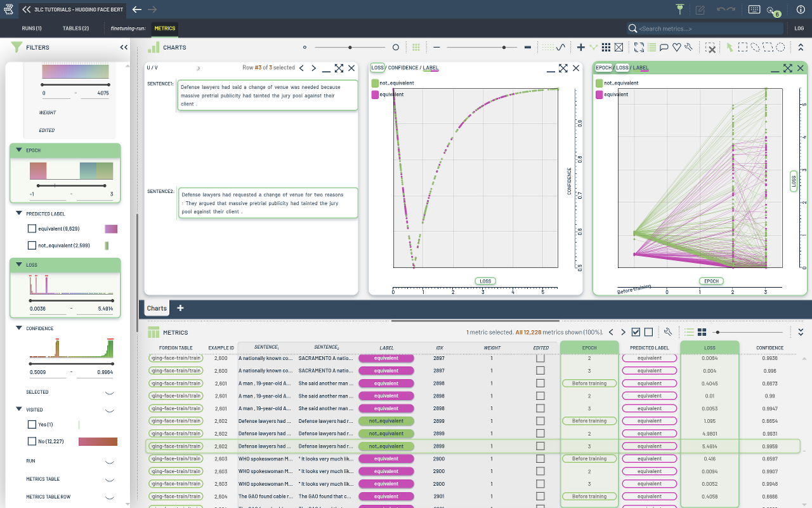Switch Metrics table to grid view
Viewport: 812px width, 508px height.
(x=702, y=332)
